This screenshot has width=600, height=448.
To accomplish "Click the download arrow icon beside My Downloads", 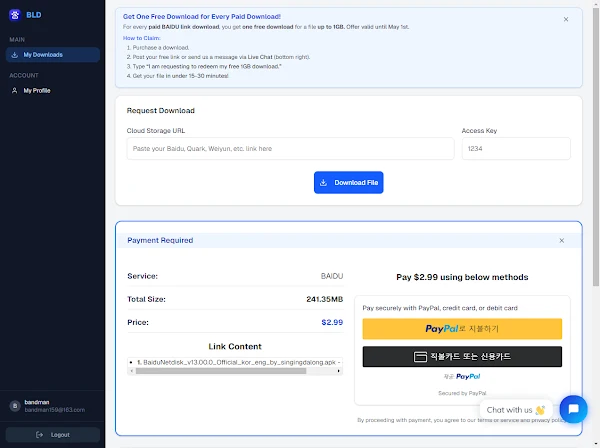I will coord(15,55).
